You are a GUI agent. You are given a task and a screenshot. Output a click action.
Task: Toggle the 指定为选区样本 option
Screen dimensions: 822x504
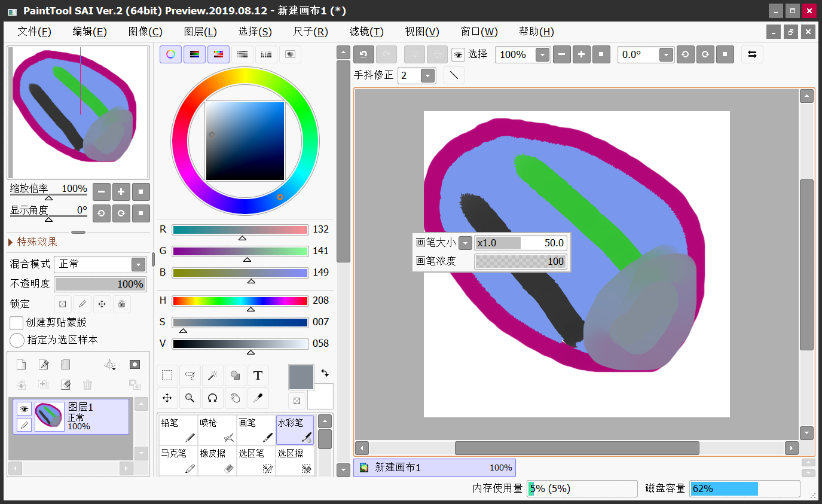coord(17,340)
